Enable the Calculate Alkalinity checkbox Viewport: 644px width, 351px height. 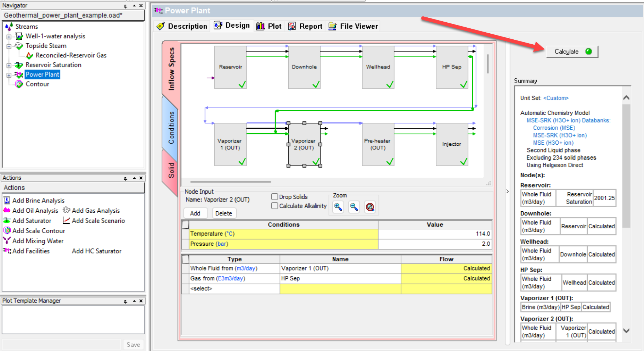[275, 206]
